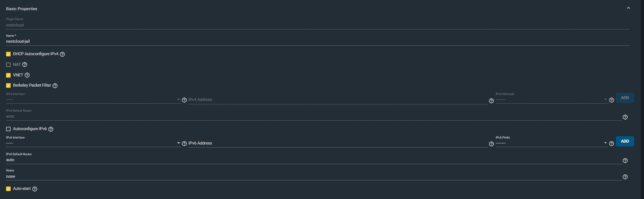
Task: Open Autoconfigure IPv6 help icon
Action: tap(51, 129)
